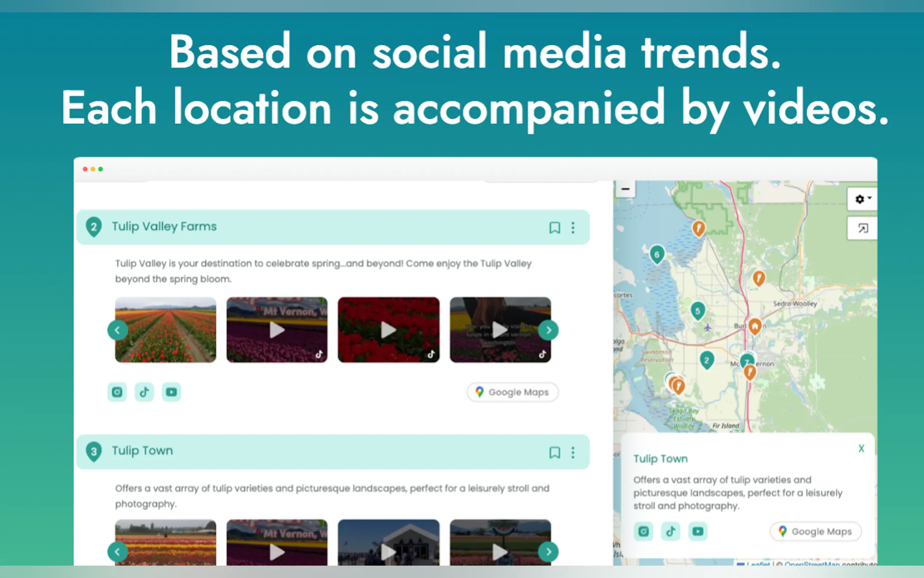Open Instagram icon in Tulip Town popup
The width and height of the screenshot is (924, 578).
[x=643, y=531]
